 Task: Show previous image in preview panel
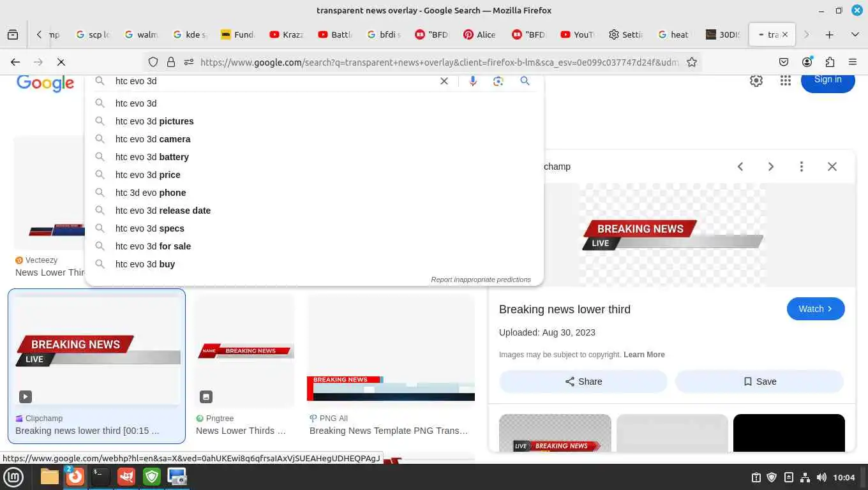point(740,167)
